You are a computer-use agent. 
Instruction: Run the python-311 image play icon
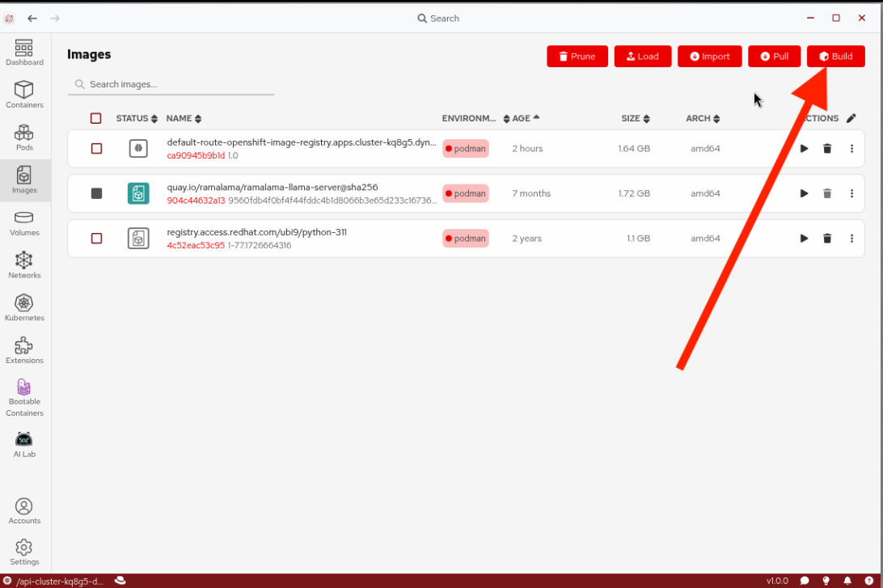click(x=804, y=239)
